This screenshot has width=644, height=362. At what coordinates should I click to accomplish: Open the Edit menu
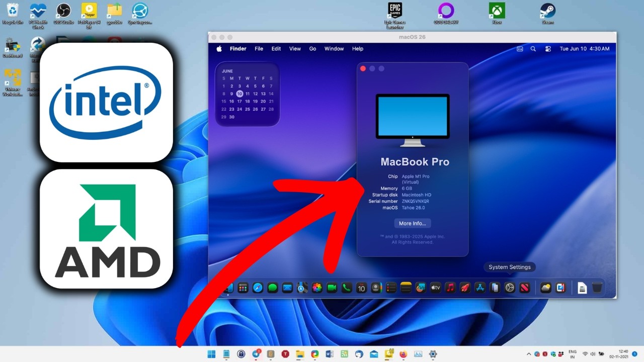pos(276,49)
